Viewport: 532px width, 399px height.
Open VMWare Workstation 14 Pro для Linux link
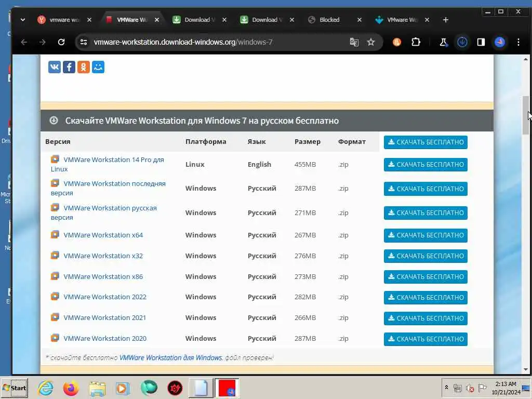pyautogui.click(x=107, y=164)
